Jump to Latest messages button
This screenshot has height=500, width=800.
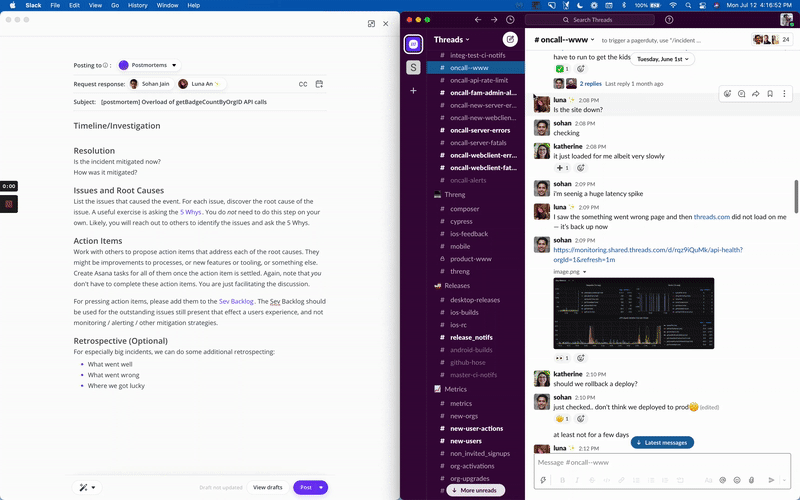point(662,442)
